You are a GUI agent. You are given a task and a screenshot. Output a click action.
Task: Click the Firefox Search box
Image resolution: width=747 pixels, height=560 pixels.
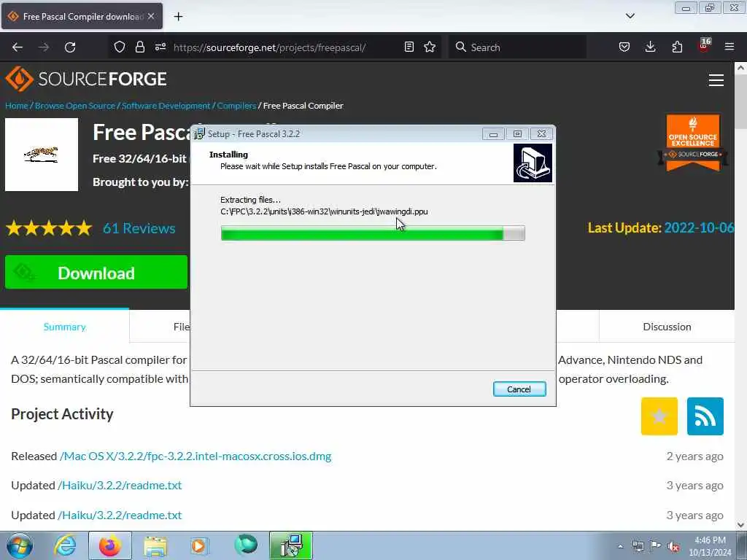tap(517, 47)
